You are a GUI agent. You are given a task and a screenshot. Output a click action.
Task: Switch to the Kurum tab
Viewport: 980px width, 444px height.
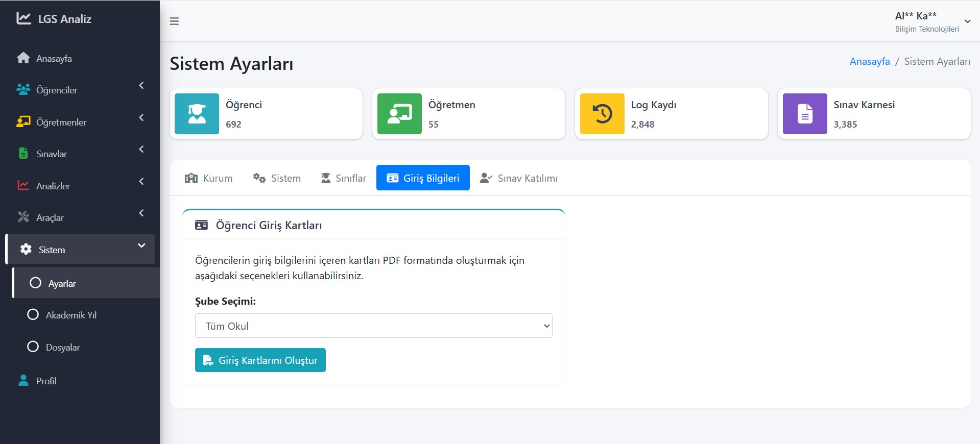(x=208, y=178)
